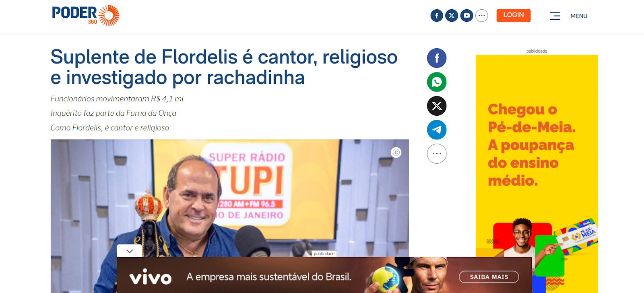Share article on Facebook
644x293 pixels.
[437, 58]
